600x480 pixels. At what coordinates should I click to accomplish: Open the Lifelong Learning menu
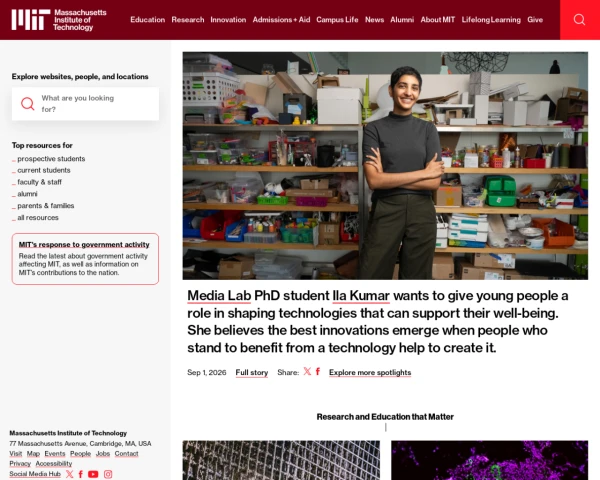click(491, 20)
